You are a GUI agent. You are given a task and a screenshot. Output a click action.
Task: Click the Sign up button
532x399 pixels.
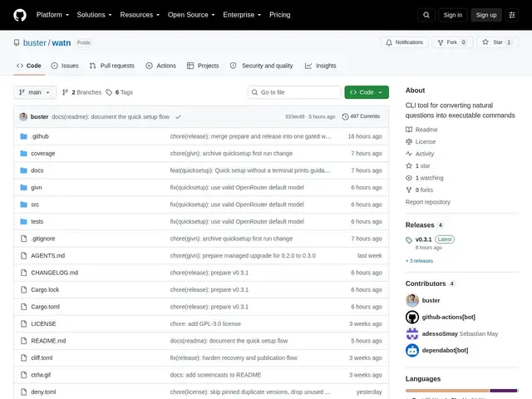click(x=486, y=15)
